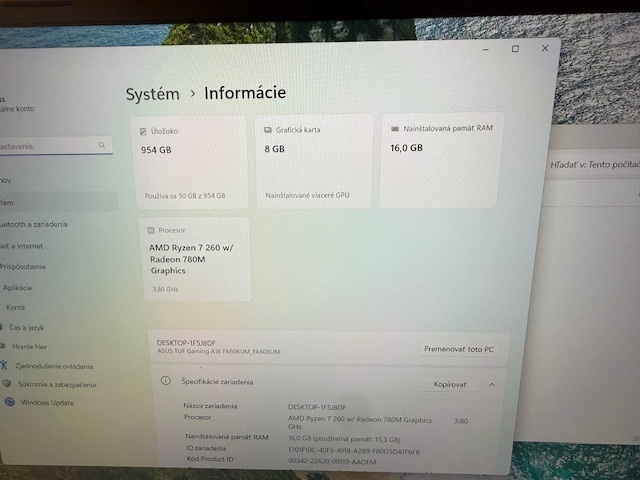Open the Procesor card
The height and width of the screenshot is (480, 640).
pos(197,259)
